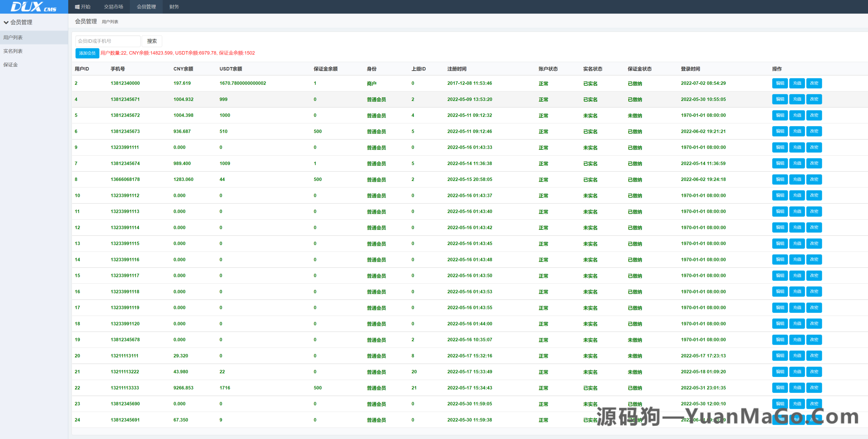Open 实名列表 in the sidebar
This screenshot has width=868, height=439.
point(13,51)
